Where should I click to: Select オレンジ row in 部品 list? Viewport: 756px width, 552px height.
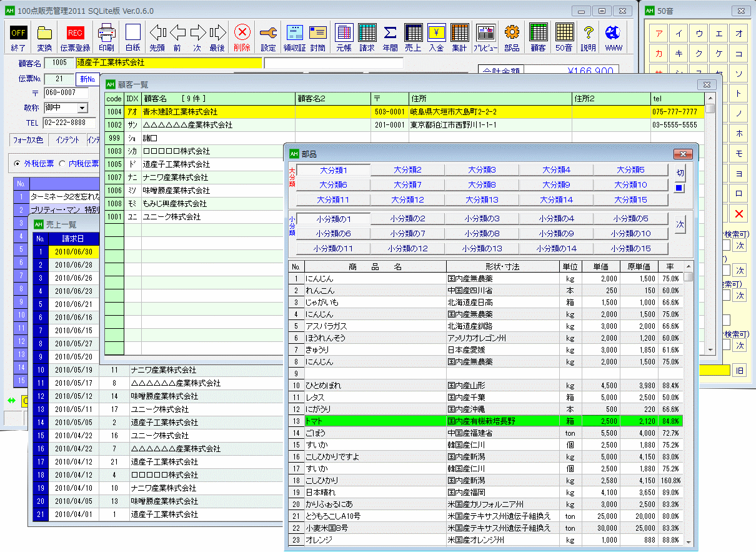point(485,540)
